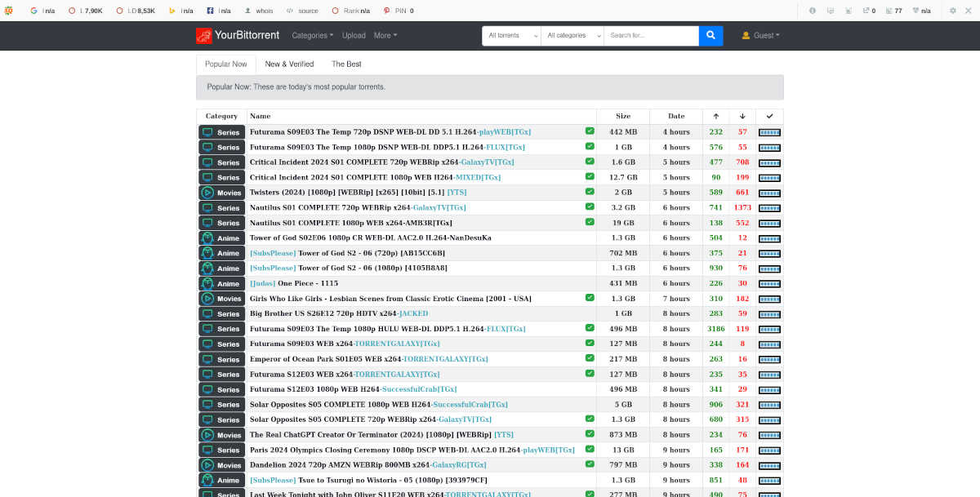Click Series badge on Big Brother US S26E12 row
Screen dimensions: 980x497
point(221,314)
